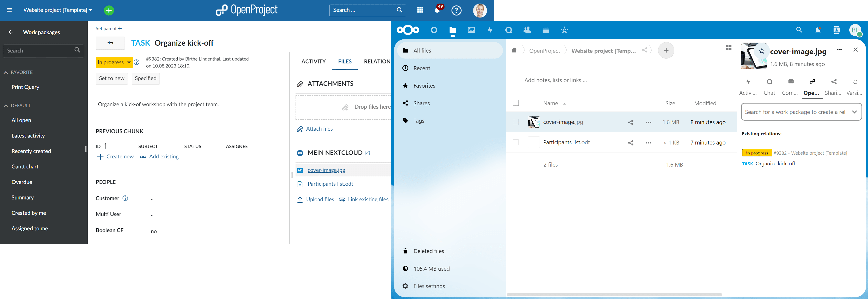Image resolution: width=868 pixels, height=299 pixels.
Task: Open the OpenProject modules grid icon
Action: pyautogui.click(x=420, y=10)
